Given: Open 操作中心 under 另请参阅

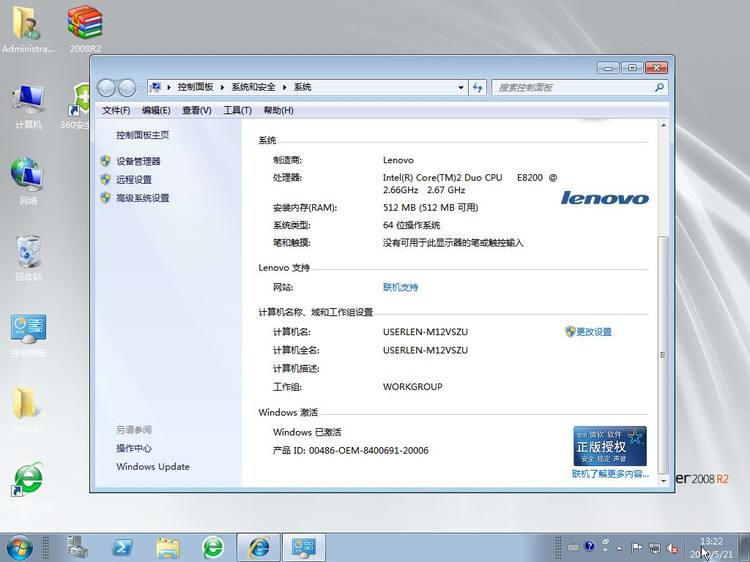Looking at the screenshot, I should (x=134, y=448).
